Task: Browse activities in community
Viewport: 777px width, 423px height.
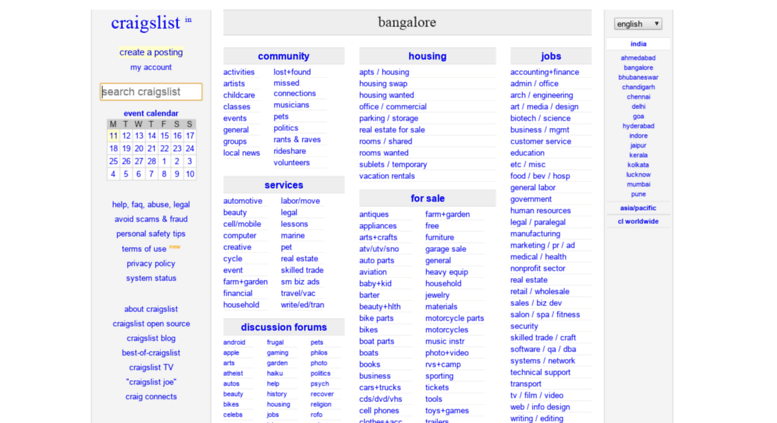Action: tap(239, 72)
